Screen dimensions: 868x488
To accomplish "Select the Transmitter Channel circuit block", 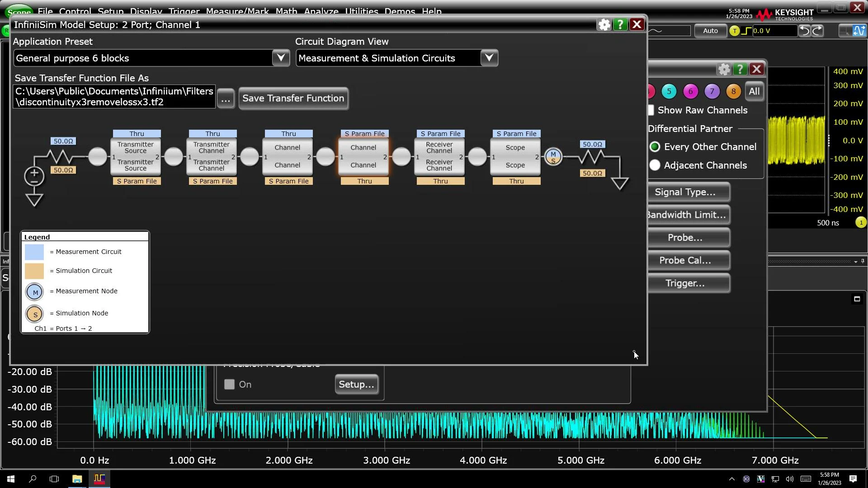I will pos(212,157).
